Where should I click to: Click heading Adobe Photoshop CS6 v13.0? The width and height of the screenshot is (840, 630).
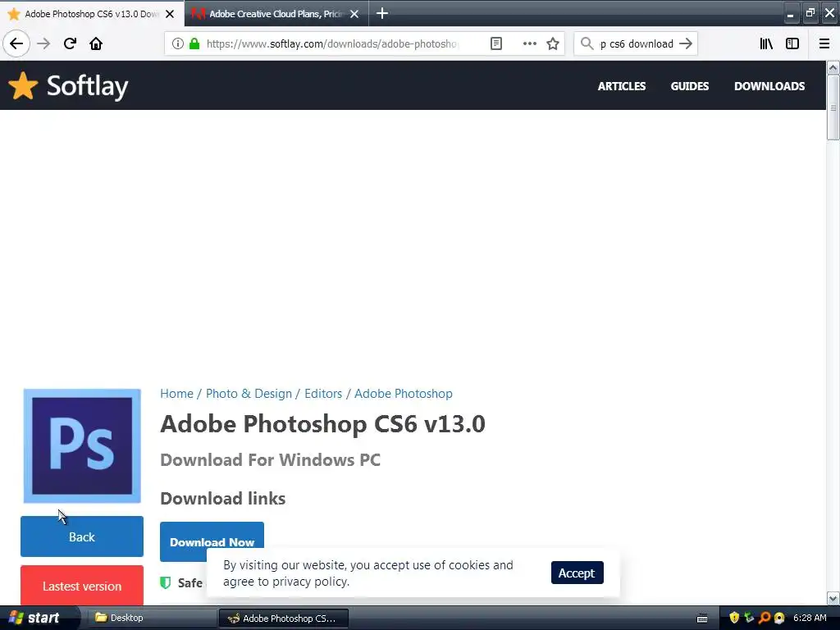322,424
